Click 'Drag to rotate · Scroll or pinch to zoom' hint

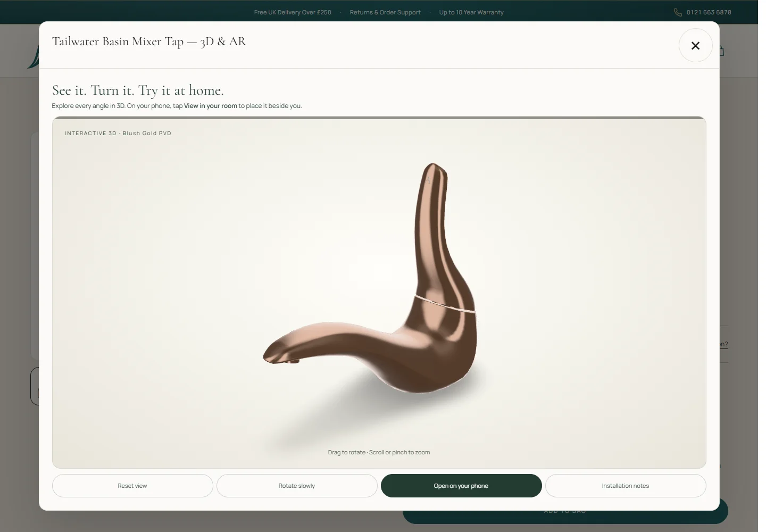pos(379,452)
